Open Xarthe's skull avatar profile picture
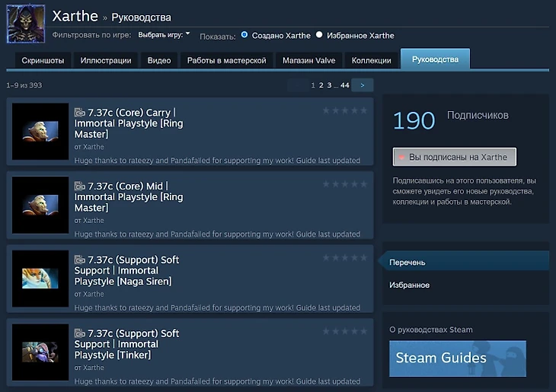The height and width of the screenshot is (392, 556). (x=26, y=24)
